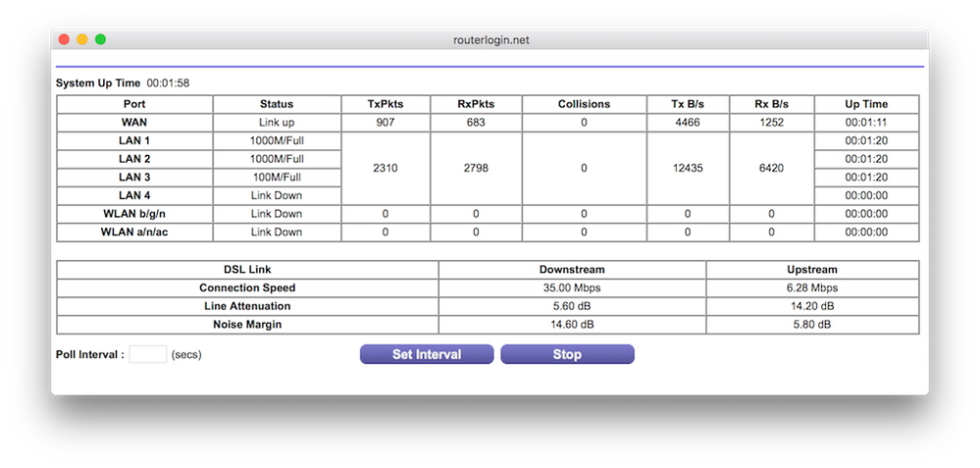Click the LAN 1 port label
The width and height of the screenshot is (980, 468).
[x=134, y=140]
